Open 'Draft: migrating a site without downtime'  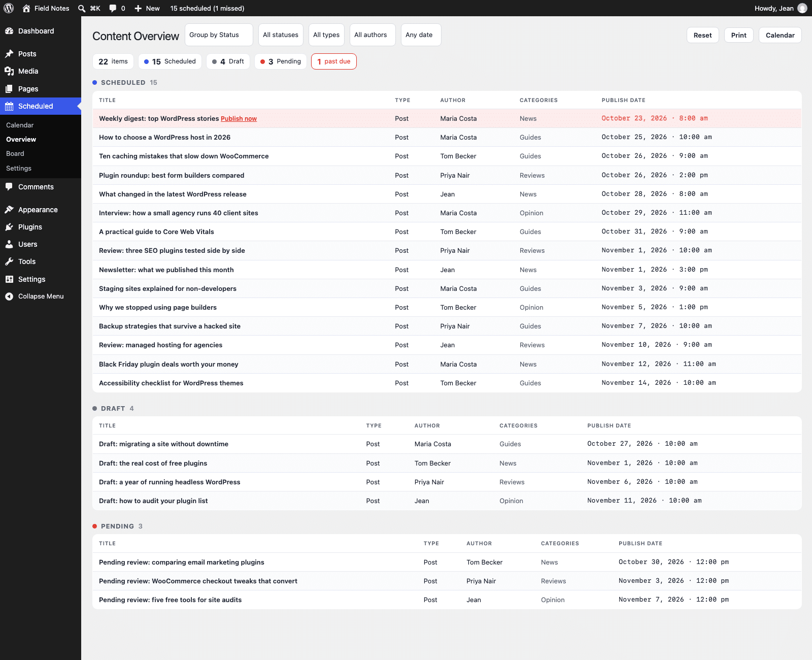(x=163, y=444)
